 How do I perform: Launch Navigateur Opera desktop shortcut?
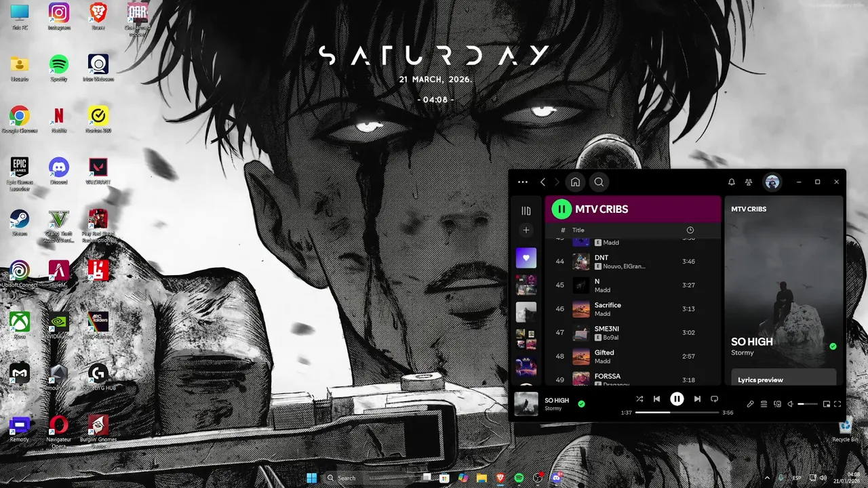coord(59,431)
